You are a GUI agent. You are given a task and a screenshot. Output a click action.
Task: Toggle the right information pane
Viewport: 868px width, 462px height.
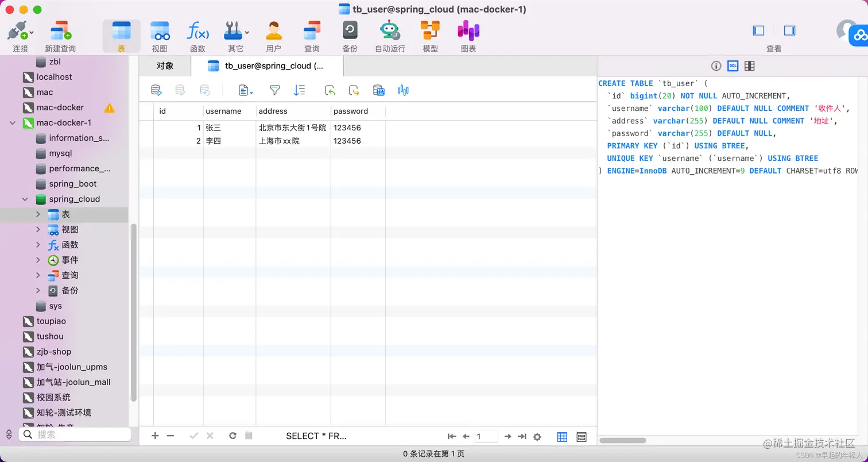[x=789, y=30]
